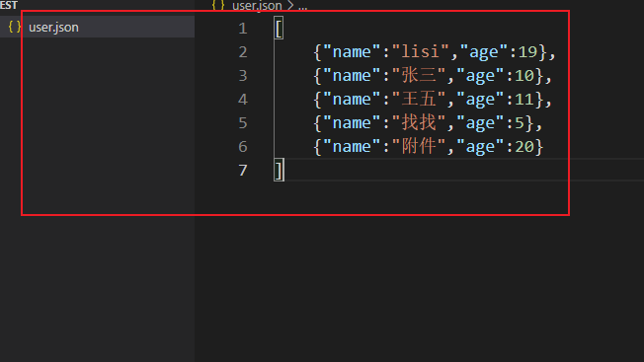Click the "name" key on line 2
Screen dimensions: 644x362
(352, 52)
